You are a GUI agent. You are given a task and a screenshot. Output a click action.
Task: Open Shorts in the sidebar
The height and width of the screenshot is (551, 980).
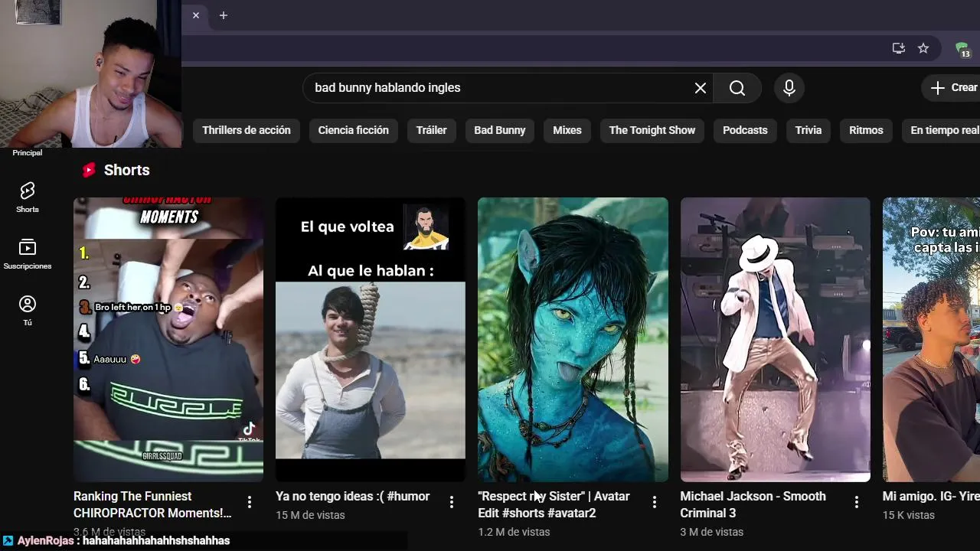(x=28, y=197)
